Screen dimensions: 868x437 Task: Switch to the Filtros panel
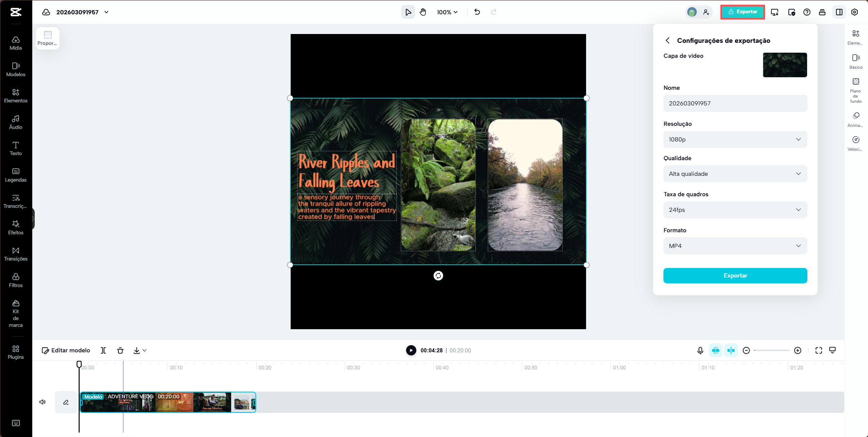pos(16,280)
